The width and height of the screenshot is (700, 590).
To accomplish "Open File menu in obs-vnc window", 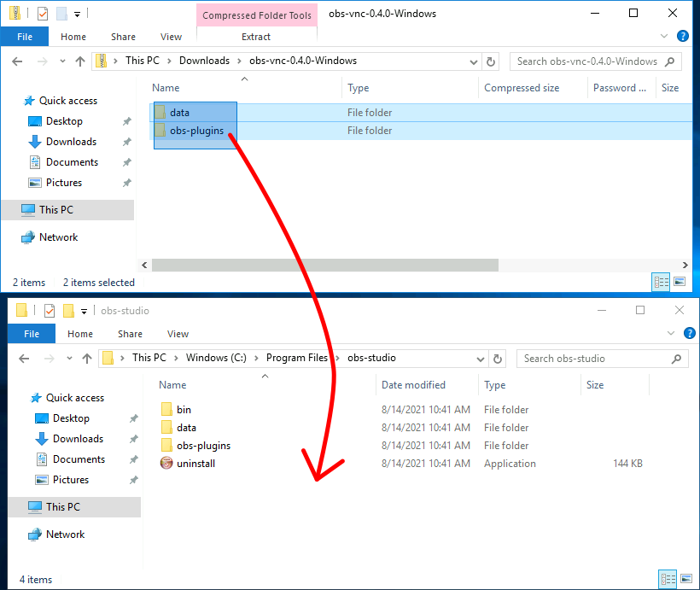I will [x=25, y=37].
